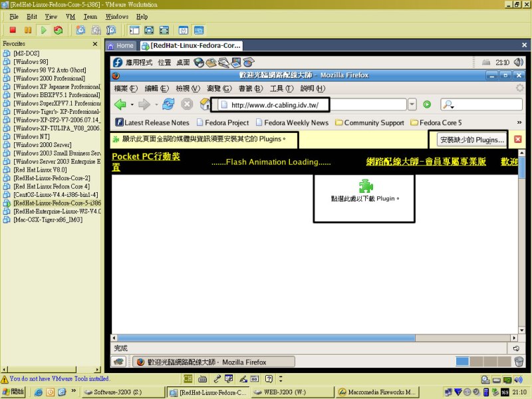The width and height of the screenshot is (532, 399).
Task: Click the Firefox horizontal scrollbar thumb
Action: coord(266,338)
